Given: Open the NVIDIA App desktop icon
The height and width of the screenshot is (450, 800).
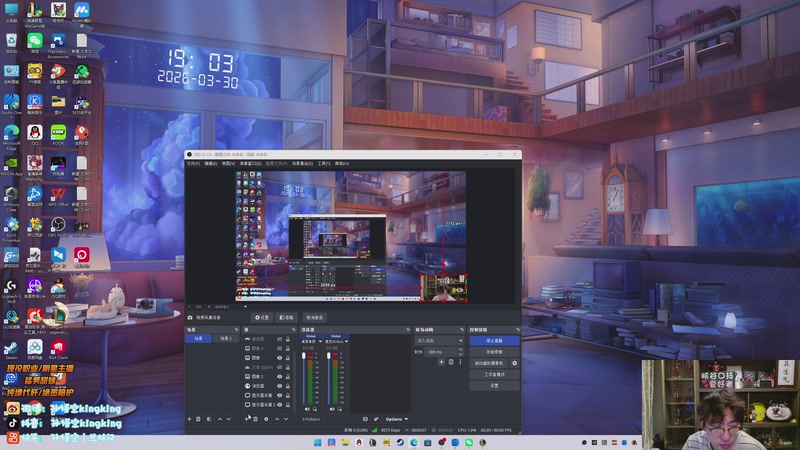Looking at the screenshot, I should pos(11,166).
